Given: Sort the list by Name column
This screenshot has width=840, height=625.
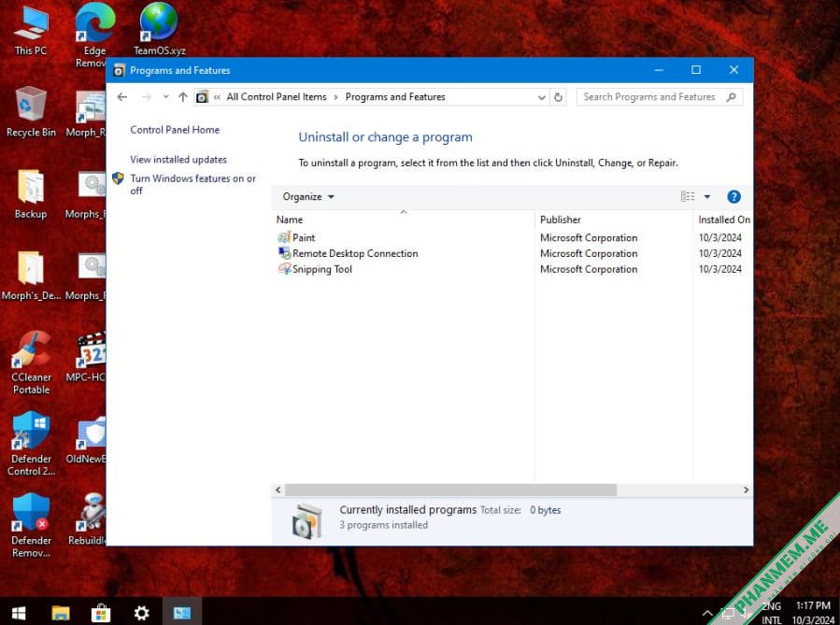Looking at the screenshot, I should click(404, 220).
